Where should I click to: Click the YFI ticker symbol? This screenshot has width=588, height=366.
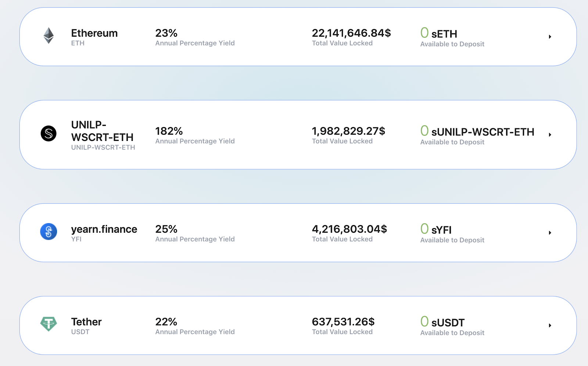[x=76, y=239]
